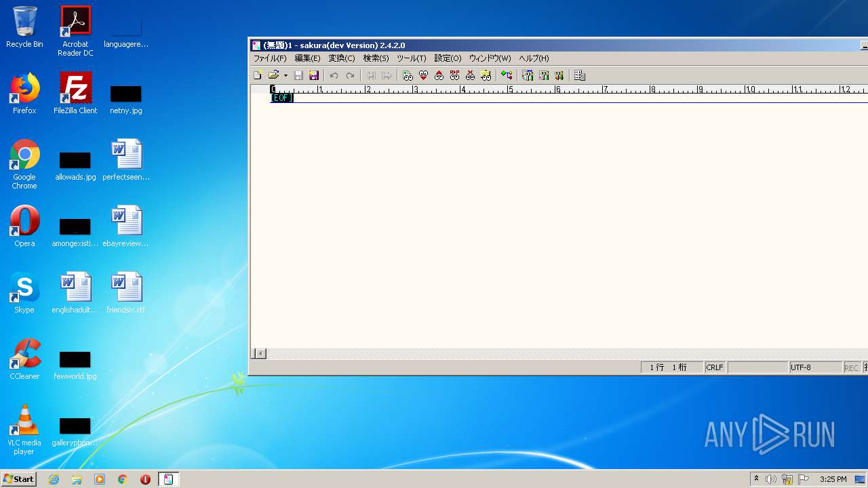
Task: Open the Search binoculars tool
Action: (x=408, y=75)
